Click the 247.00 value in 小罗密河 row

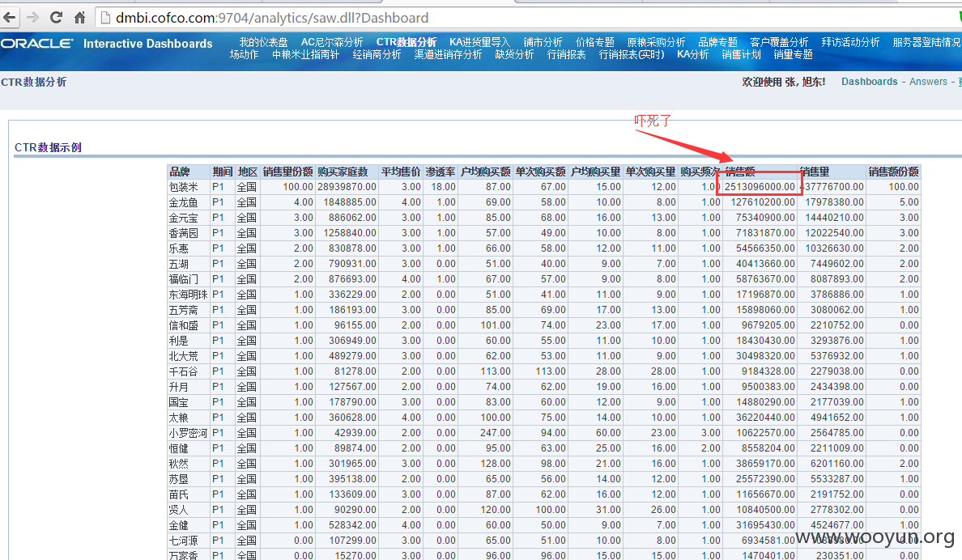495,433
